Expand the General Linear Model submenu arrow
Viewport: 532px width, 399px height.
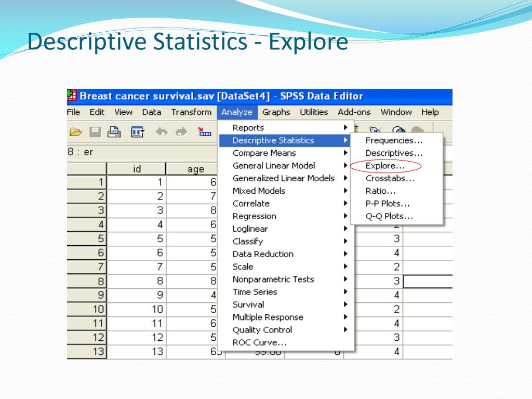345,166
